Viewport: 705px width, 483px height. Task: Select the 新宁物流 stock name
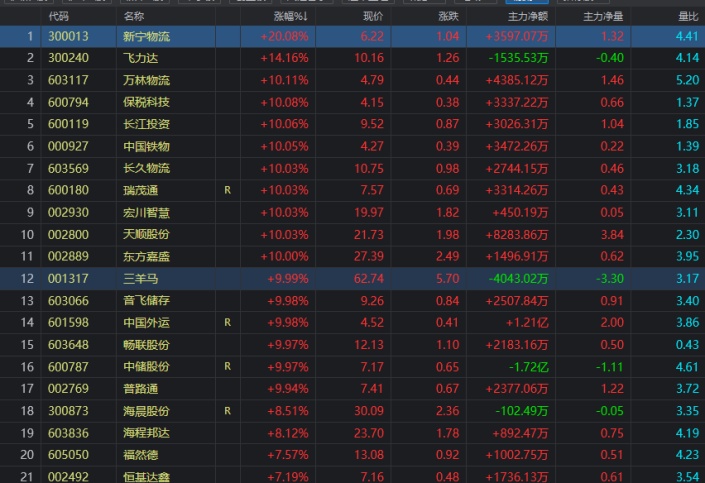click(x=146, y=36)
